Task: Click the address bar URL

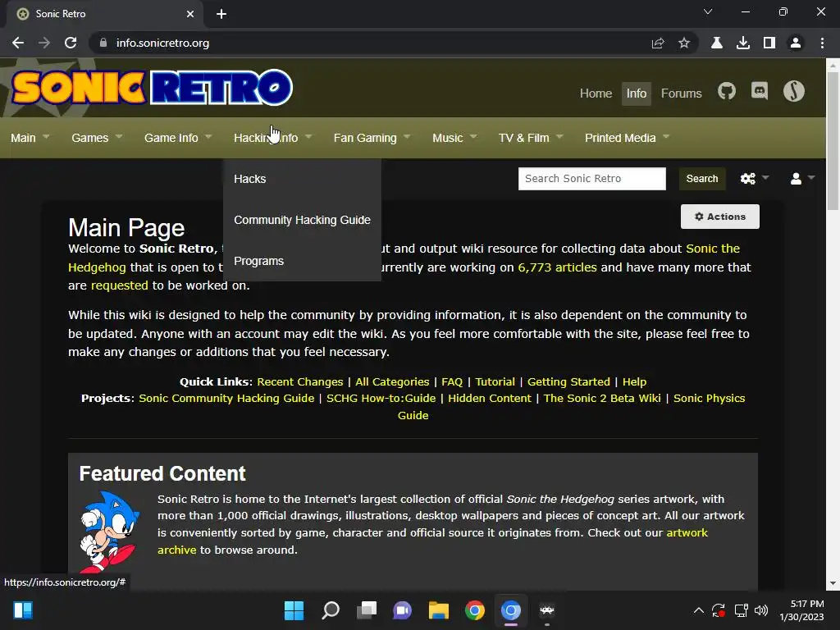Action: click(162, 43)
